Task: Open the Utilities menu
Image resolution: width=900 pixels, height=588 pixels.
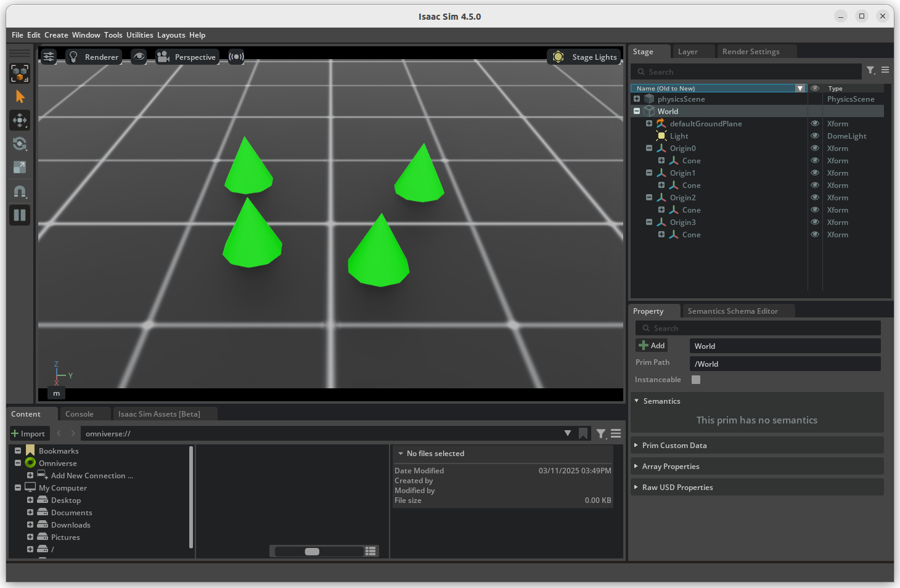Action: tap(140, 35)
